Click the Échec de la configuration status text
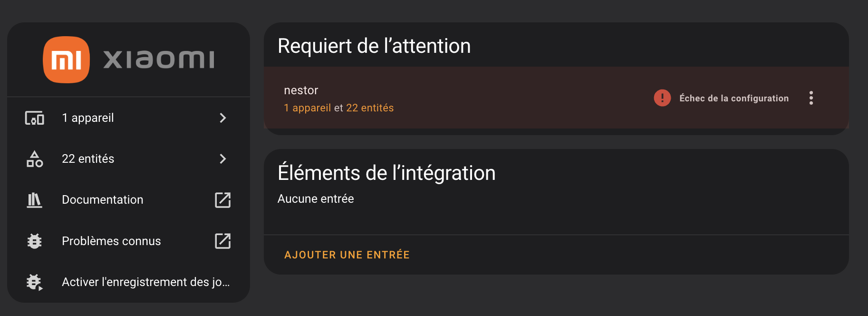This screenshot has width=868, height=316. tap(734, 99)
